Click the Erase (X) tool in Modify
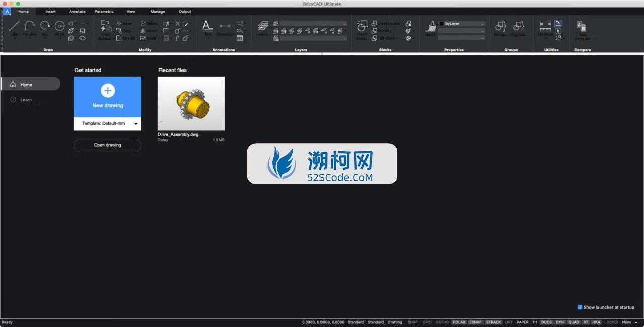 pos(178,23)
